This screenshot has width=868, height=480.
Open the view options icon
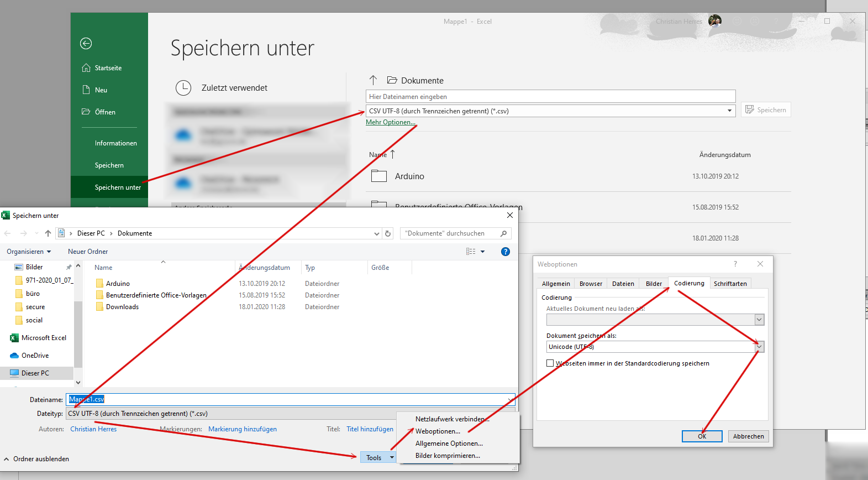(x=471, y=252)
